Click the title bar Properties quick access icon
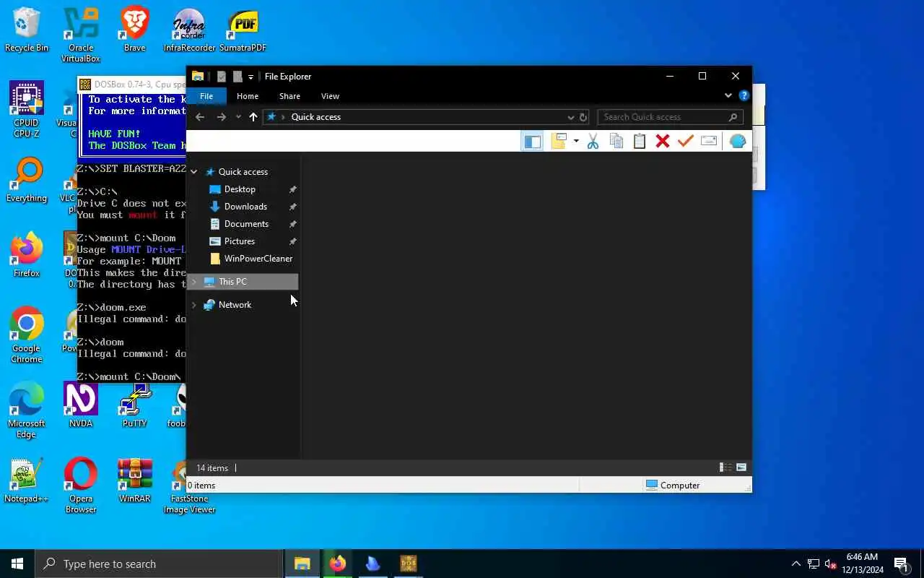924x578 pixels. [222, 77]
